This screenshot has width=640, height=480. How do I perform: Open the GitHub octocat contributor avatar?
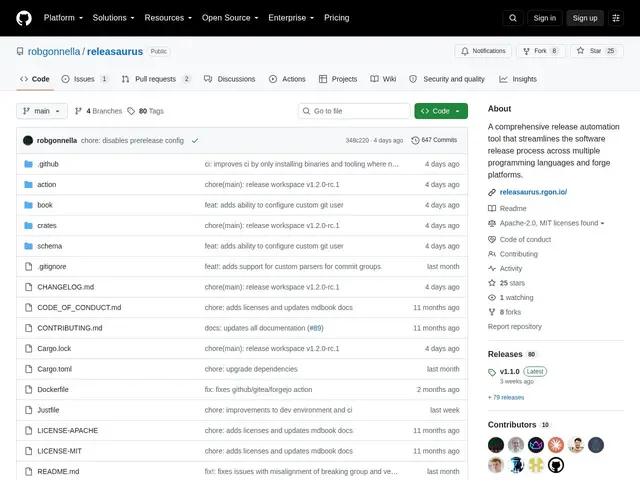(556, 465)
